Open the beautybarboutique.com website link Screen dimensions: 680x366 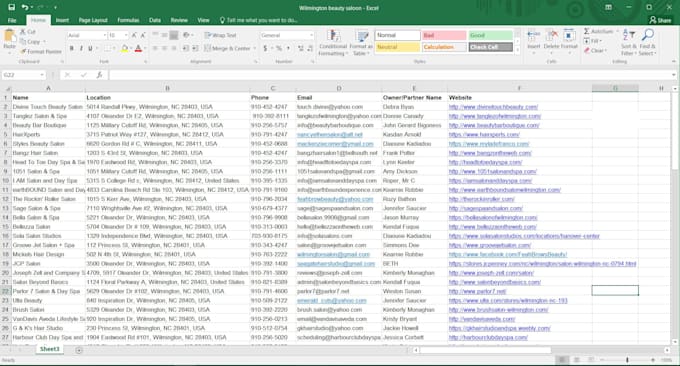coord(494,125)
